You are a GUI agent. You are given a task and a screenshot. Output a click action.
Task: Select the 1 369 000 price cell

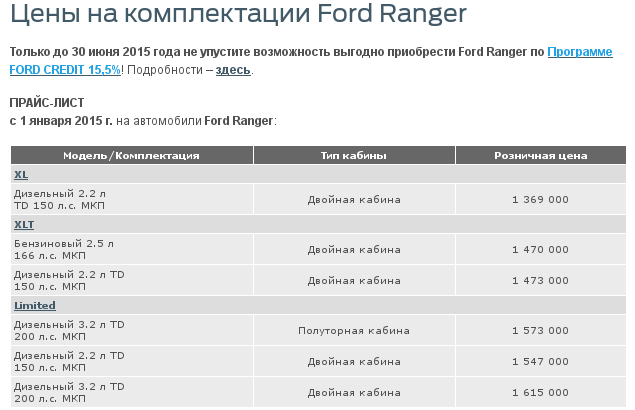pos(540,199)
